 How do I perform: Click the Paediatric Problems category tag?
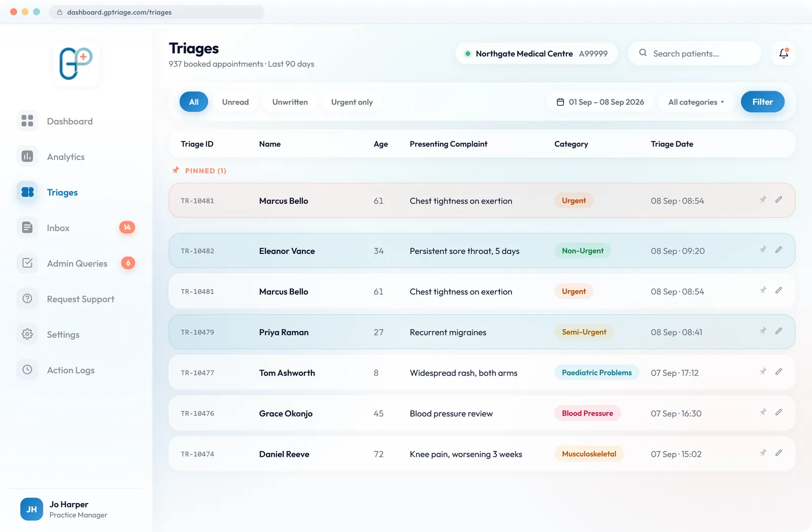(597, 373)
